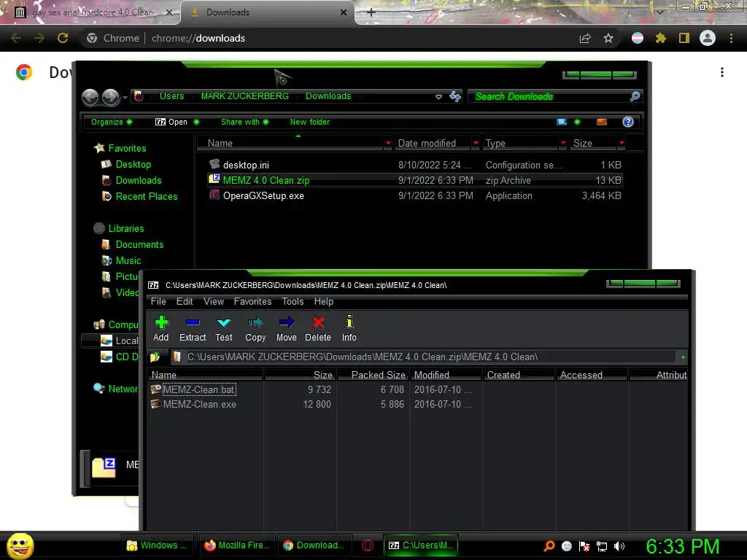Click Users in Explorer breadcrumb

click(171, 96)
